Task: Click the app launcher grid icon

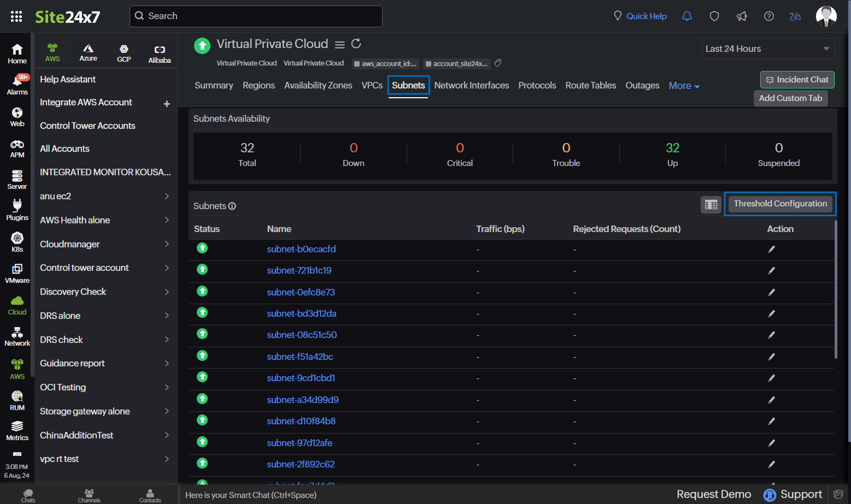Action: (x=16, y=16)
